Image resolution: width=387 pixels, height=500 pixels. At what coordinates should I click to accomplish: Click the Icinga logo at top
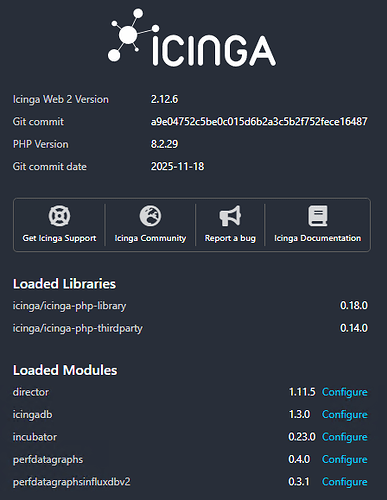click(x=192, y=37)
